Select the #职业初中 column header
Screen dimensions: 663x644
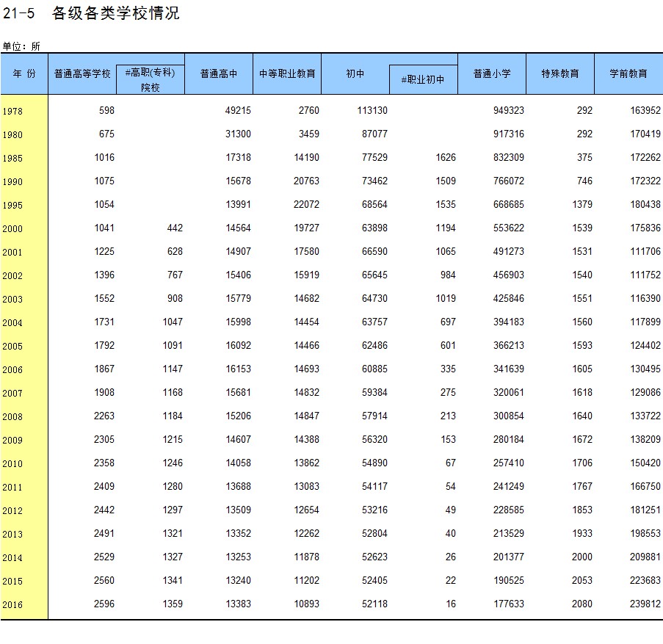click(x=423, y=79)
